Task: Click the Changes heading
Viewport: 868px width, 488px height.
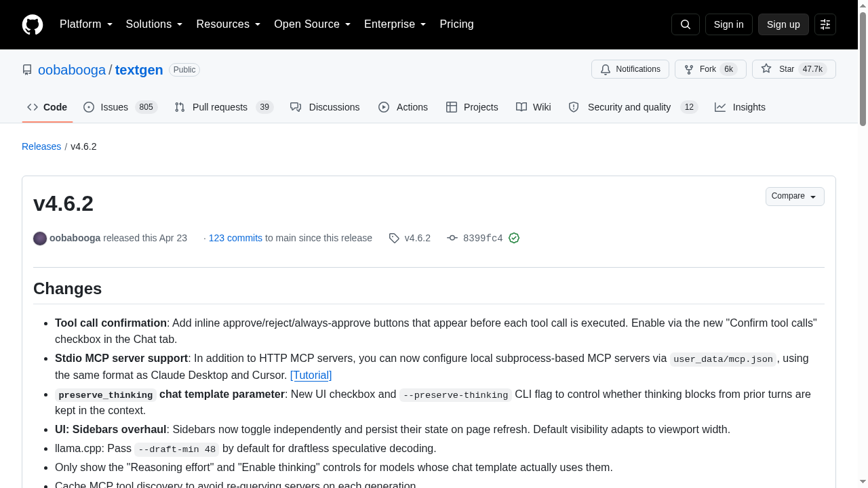Action: (68, 289)
